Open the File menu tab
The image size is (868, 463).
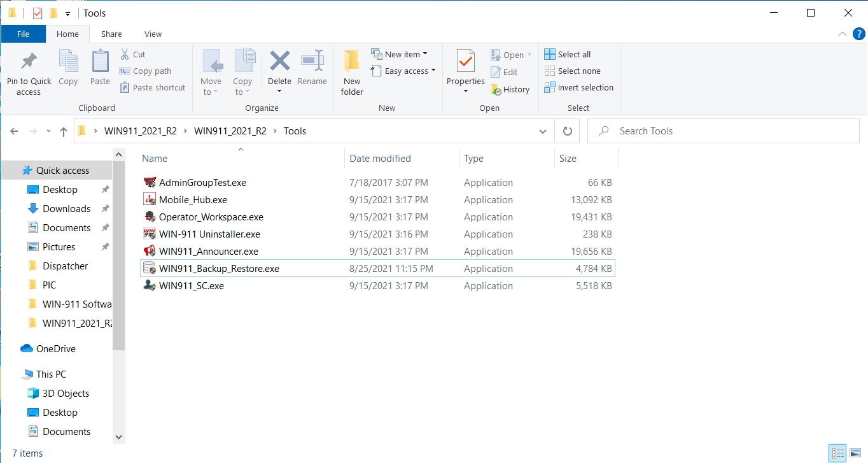tap(23, 34)
